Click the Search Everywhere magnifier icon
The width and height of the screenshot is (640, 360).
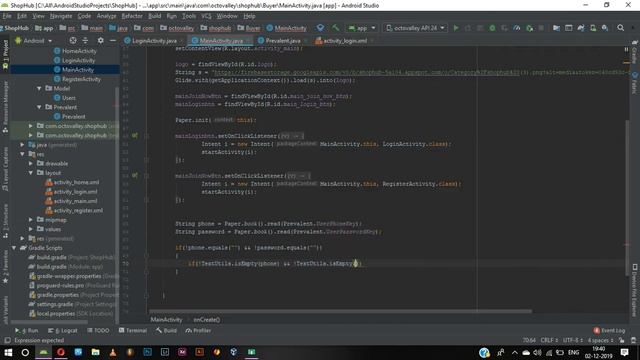(x=620, y=28)
